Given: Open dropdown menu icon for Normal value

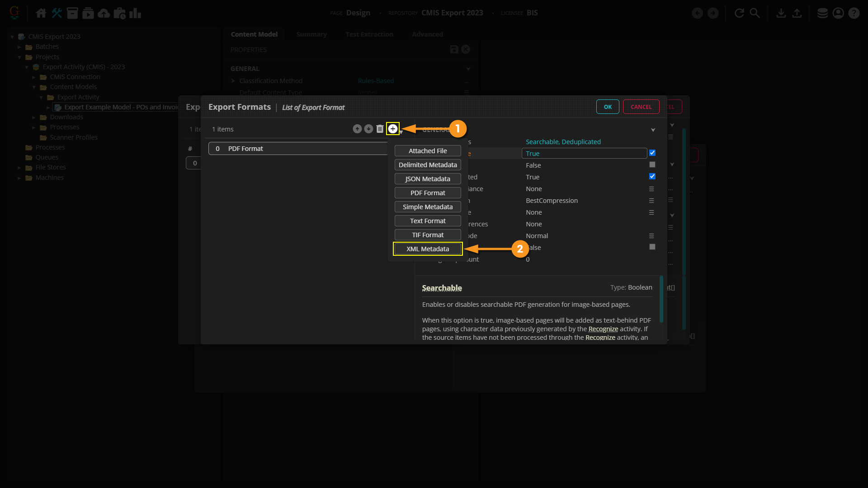Looking at the screenshot, I should coord(651,236).
